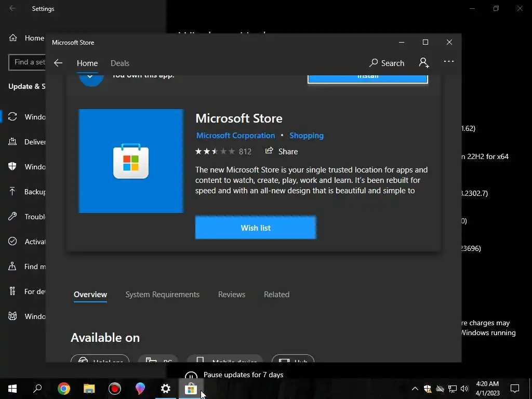The image size is (532, 399).
Task: Select Activation in Settings sidebar
Action: (x=23, y=242)
